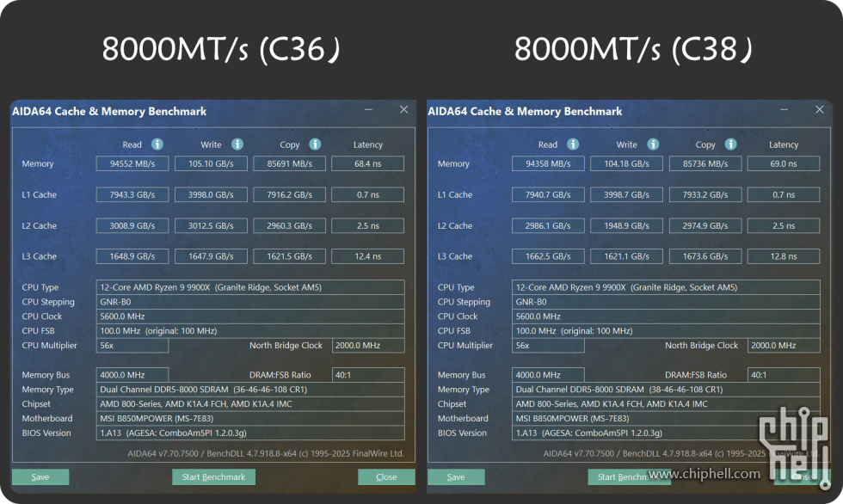Minimize the left AIDA64 benchmark window
This screenshot has height=504, width=843.
368,110
